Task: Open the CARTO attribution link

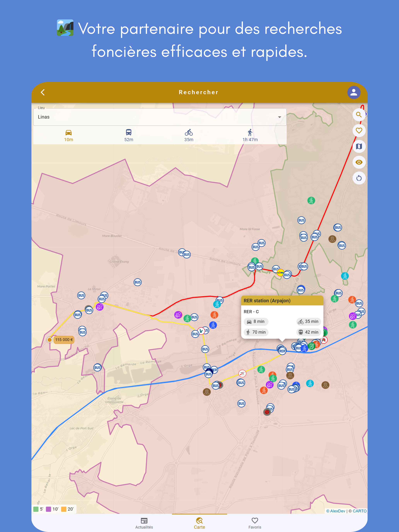Action: point(360,511)
